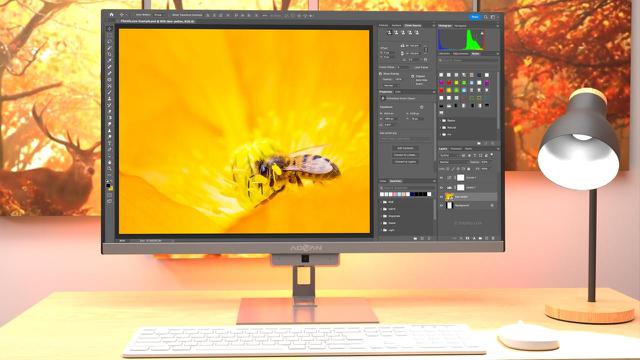
Task: Expand the Light swatch folder
Action: [381, 230]
